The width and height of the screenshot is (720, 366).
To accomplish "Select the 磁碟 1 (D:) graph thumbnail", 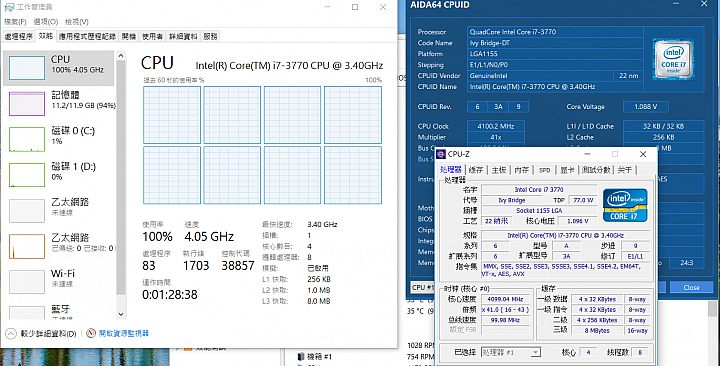I will coord(27,175).
